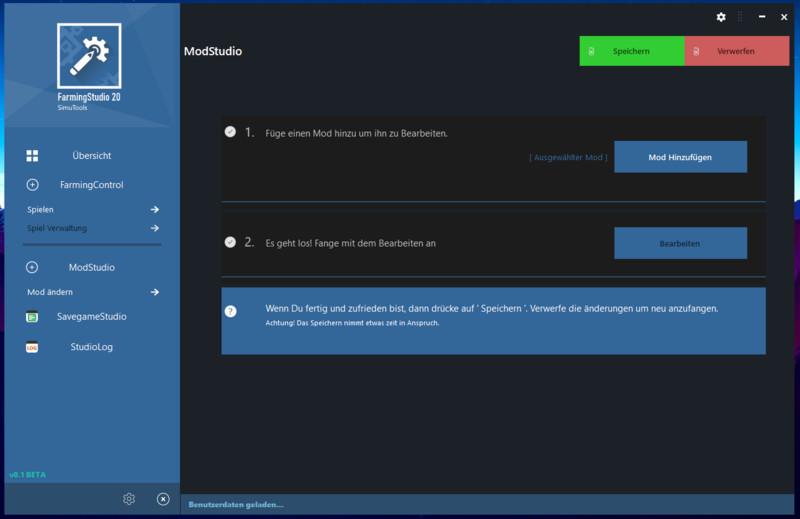Open the Übersicht menu item
This screenshot has width=800, height=519.
(91, 156)
